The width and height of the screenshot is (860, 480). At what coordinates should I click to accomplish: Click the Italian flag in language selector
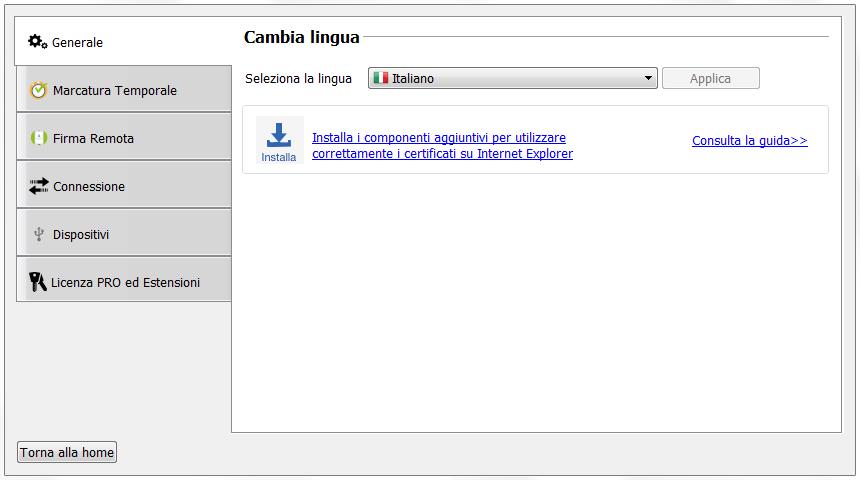(x=380, y=78)
